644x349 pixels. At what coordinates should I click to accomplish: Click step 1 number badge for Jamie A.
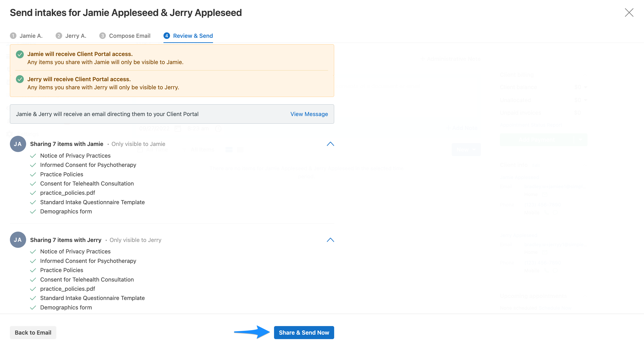[13, 36]
